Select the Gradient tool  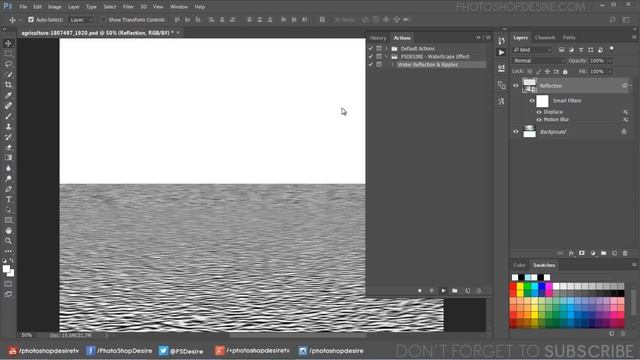point(8,158)
